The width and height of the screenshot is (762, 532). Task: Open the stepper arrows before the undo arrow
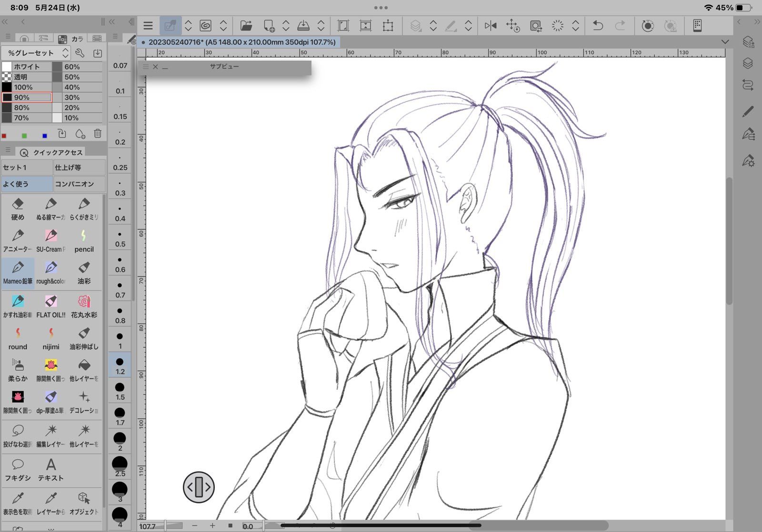pos(575,26)
